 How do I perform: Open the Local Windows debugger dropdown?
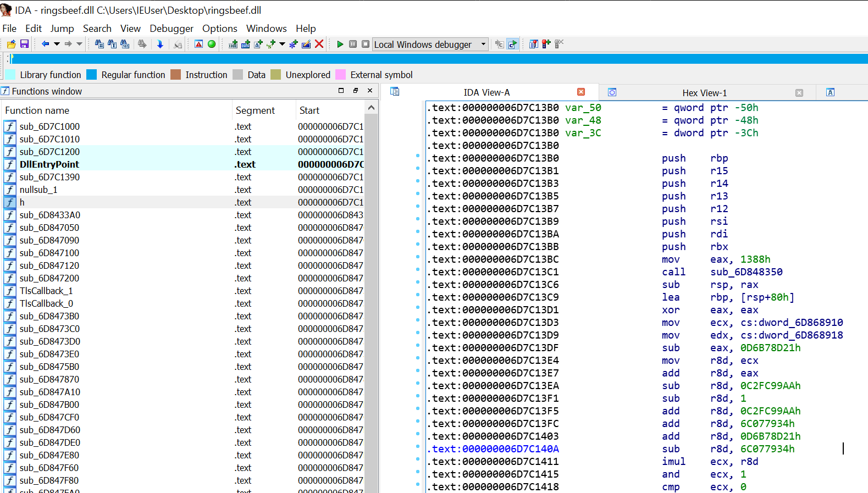click(x=430, y=45)
